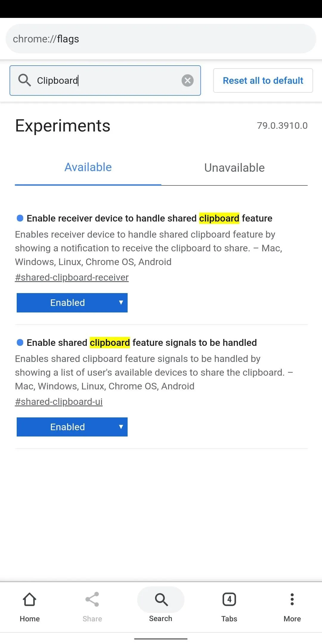
Task: Clear the Clipboard search with X icon
Action: pos(188,80)
